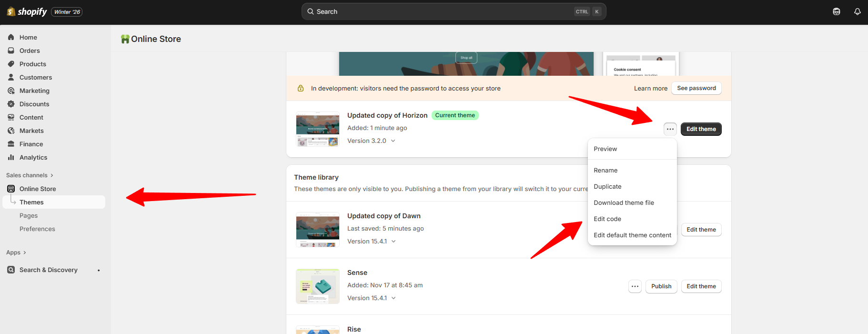Expand the Dawn theme Version 15.4.1 dropdown
Viewport: 868px width, 334px height.
[394, 241]
